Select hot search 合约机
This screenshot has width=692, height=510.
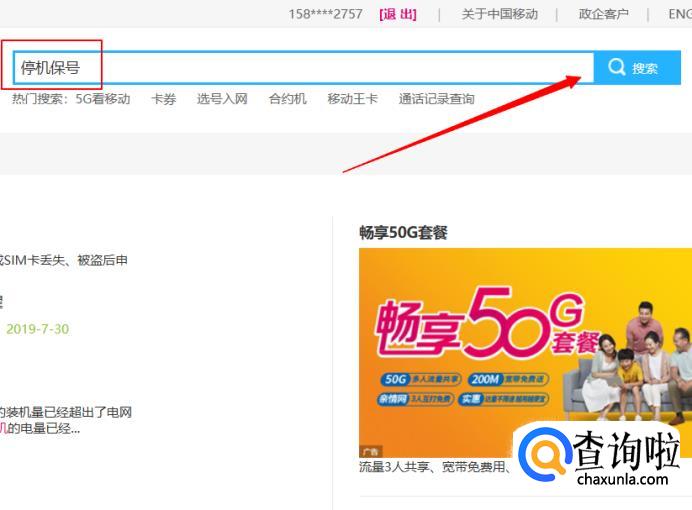coord(287,99)
